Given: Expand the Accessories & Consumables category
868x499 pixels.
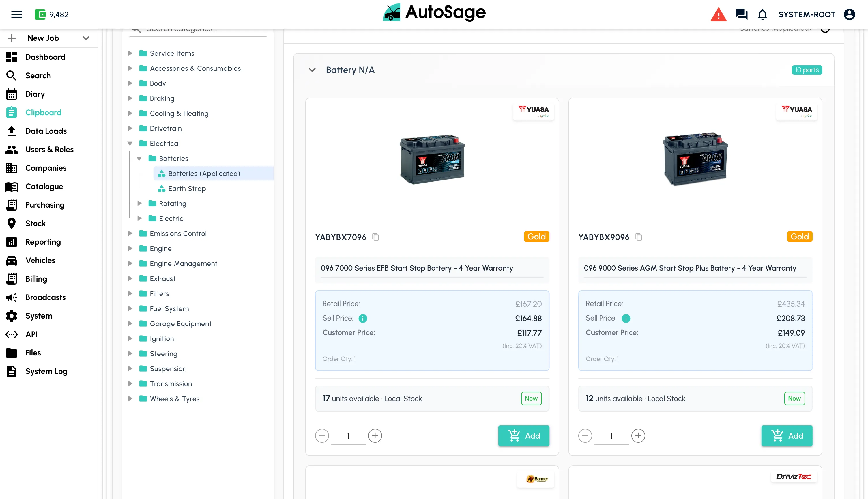Looking at the screenshot, I should [130, 68].
